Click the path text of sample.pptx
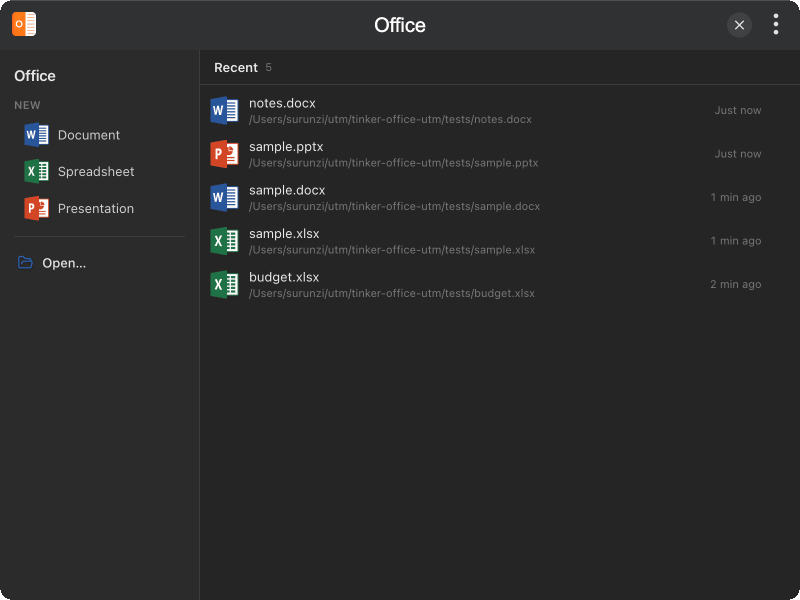 click(x=393, y=163)
